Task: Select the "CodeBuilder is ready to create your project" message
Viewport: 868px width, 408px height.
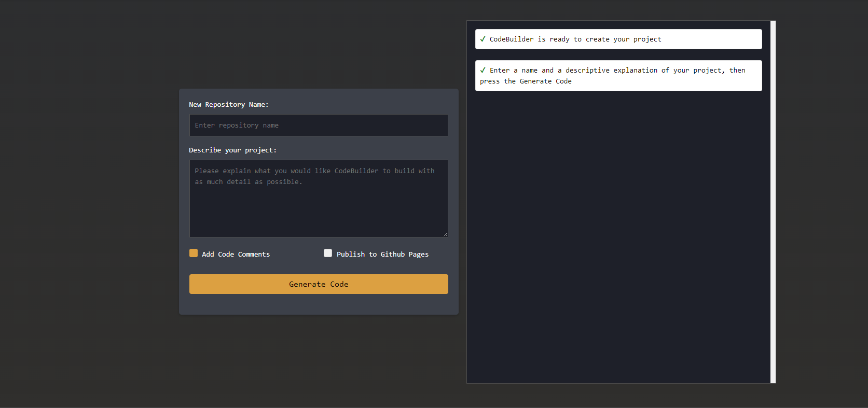Action: point(618,39)
